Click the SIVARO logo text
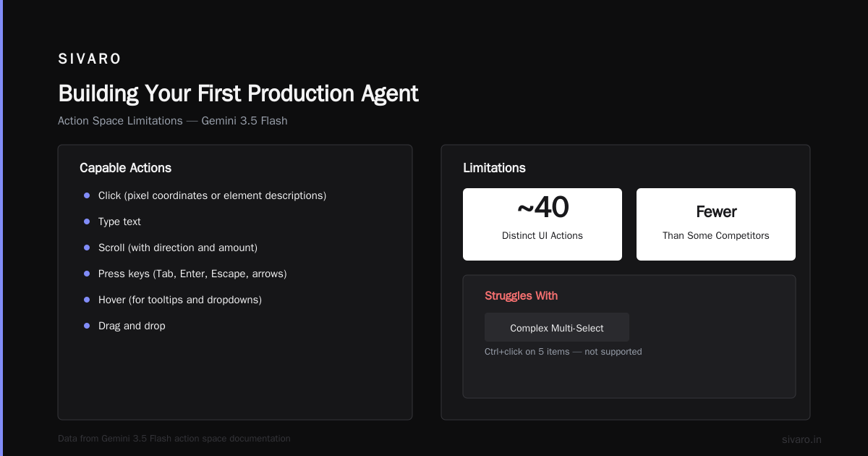This screenshot has height=456, width=868. 90,59
